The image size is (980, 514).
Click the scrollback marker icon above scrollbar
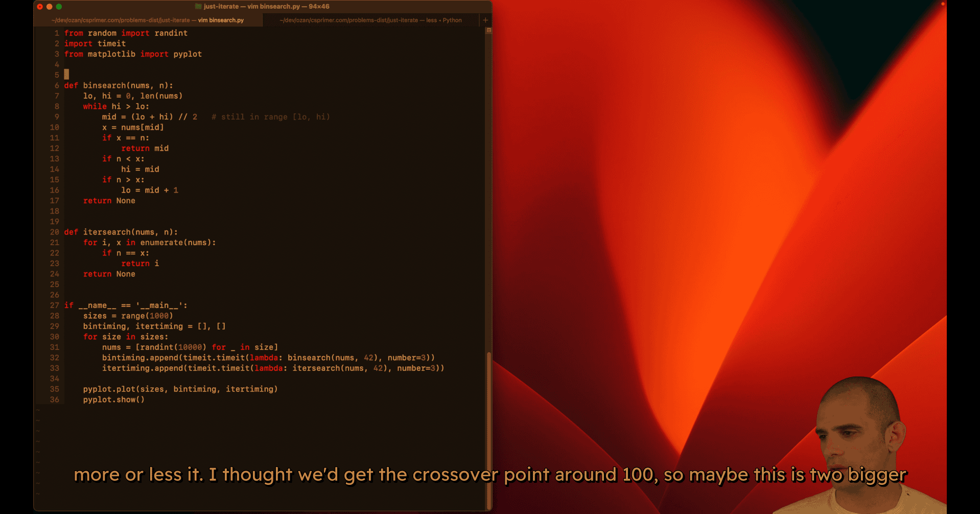pyautogui.click(x=488, y=31)
